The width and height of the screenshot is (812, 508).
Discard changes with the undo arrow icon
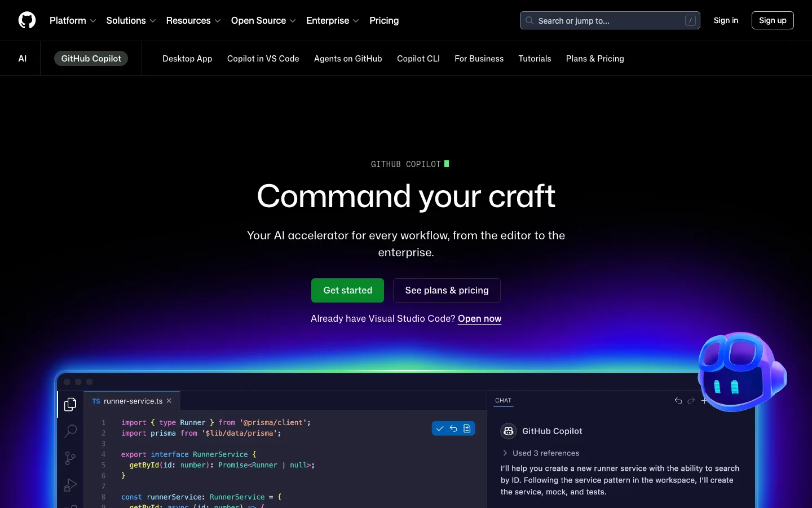(x=453, y=428)
